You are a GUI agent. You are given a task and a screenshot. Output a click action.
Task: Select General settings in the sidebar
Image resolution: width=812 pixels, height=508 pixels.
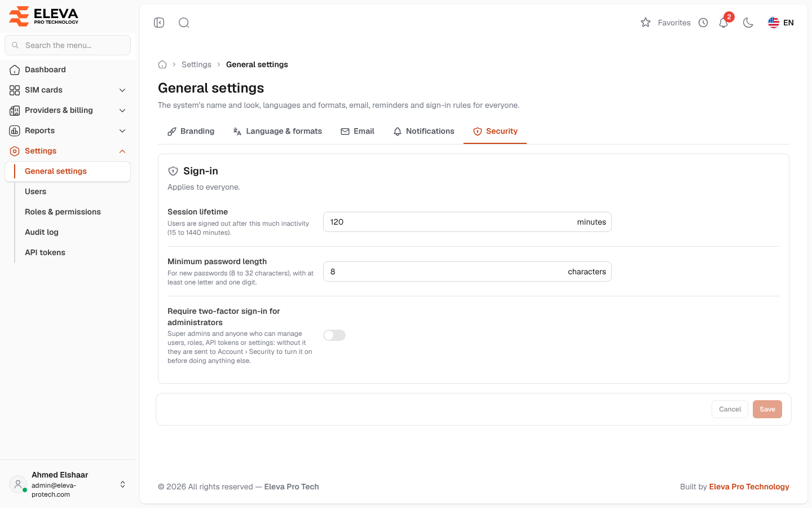[x=68, y=172]
